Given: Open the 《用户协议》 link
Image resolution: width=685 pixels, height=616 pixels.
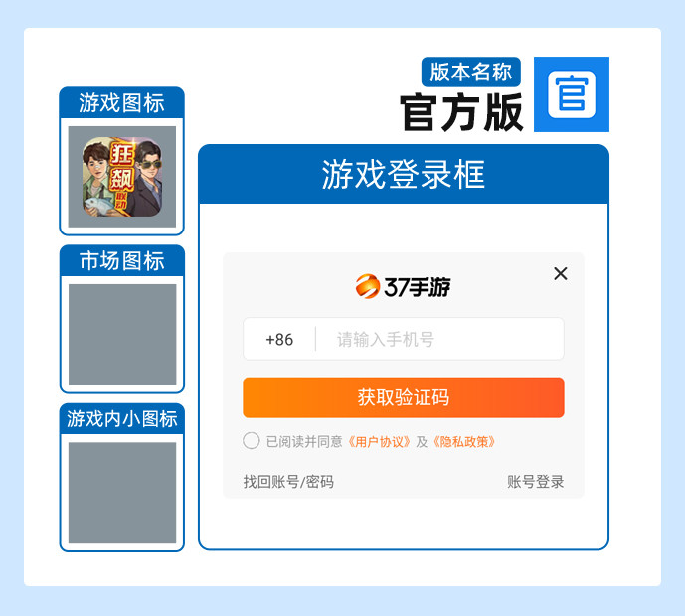Looking at the screenshot, I should 379,442.
